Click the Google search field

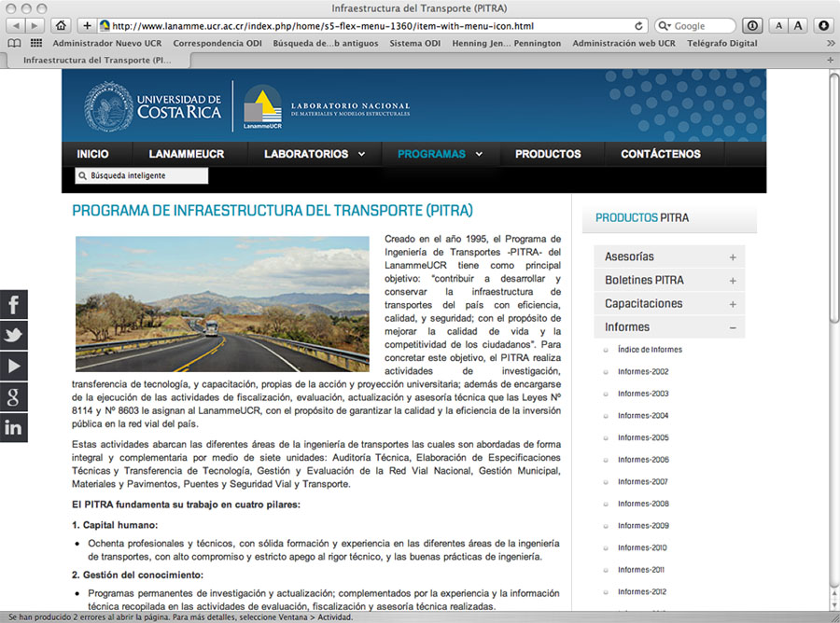[694, 26]
